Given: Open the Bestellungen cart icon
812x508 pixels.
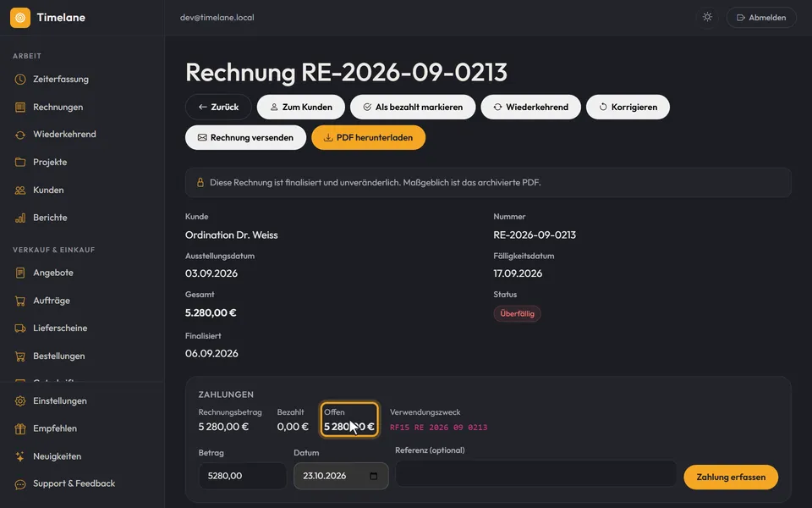Looking at the screenshot, I should [20, 356].
